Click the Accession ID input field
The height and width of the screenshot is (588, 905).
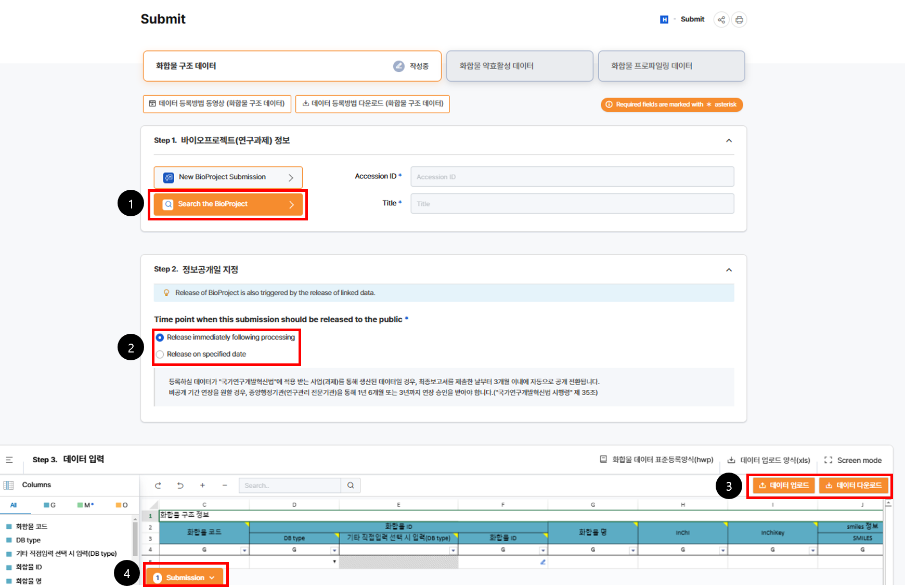click(x=572, y=177)
